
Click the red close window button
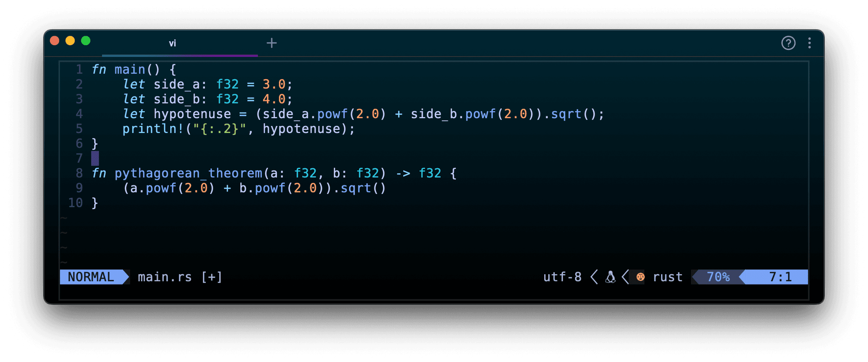[55, 41]
